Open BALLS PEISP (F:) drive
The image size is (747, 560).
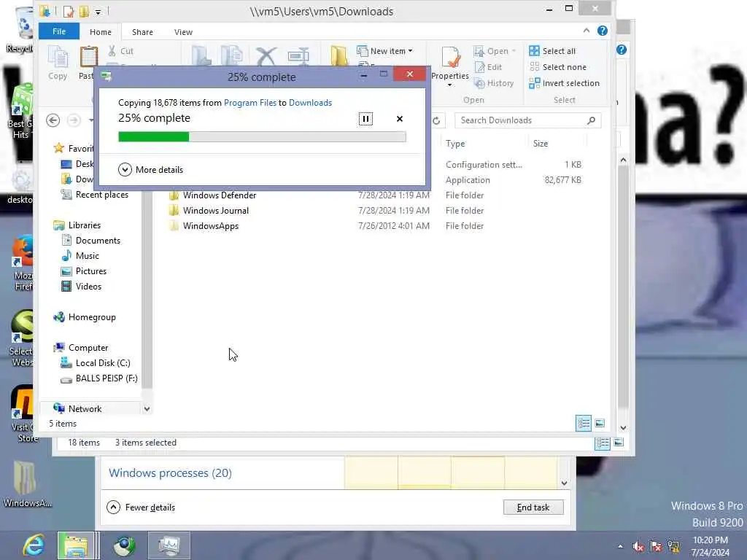(99, 378)
